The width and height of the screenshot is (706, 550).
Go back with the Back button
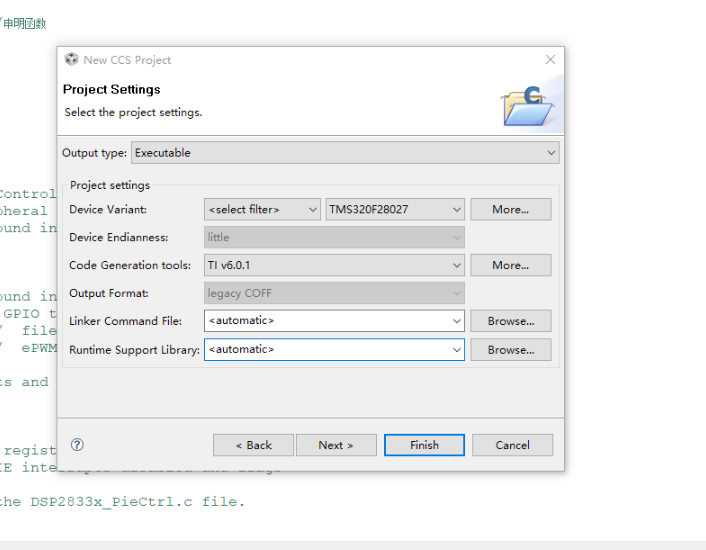[x=253, y=445]
